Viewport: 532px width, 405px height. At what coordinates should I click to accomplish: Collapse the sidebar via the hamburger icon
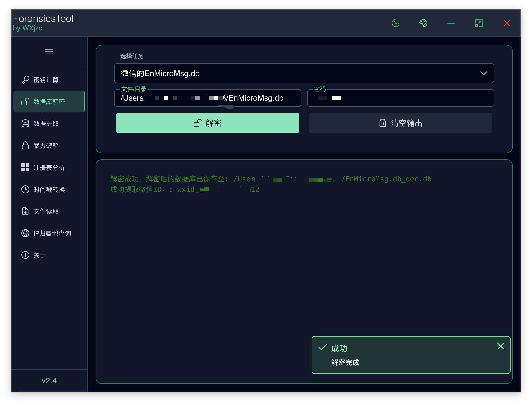point(49,52)
